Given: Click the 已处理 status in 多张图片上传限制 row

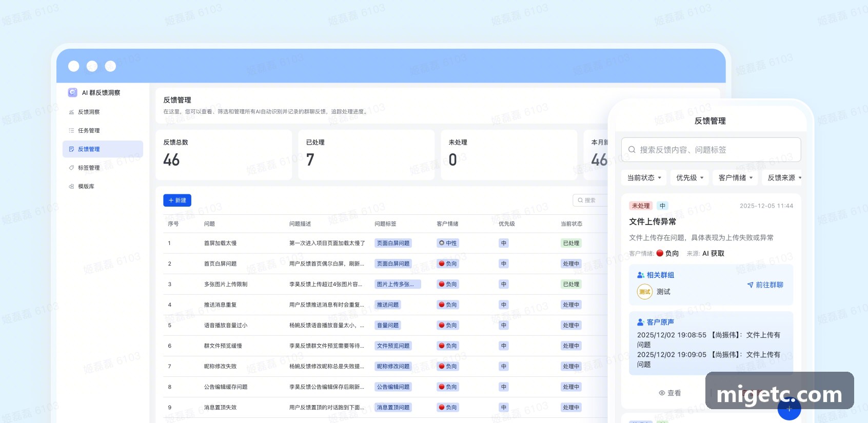Looking at the screenshot, I should [x=571, y=284].
